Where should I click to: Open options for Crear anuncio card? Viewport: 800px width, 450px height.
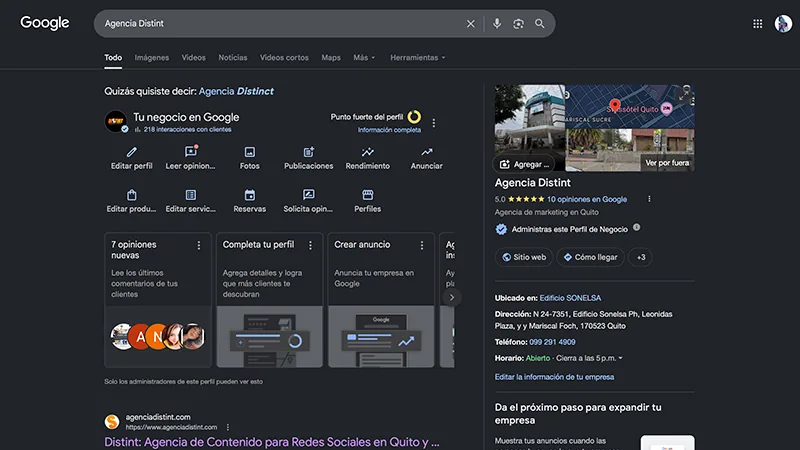422,246
